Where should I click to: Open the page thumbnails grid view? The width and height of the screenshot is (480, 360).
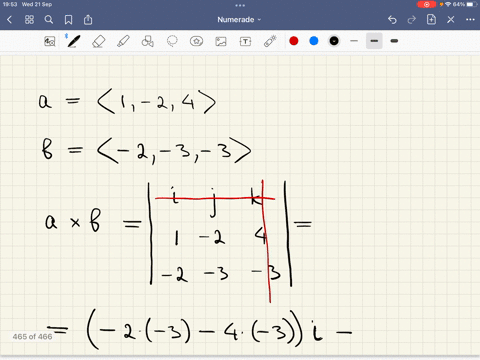pos(29,20)
